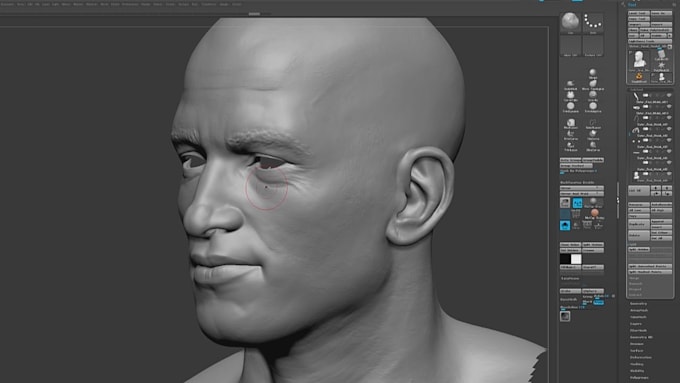Select the PolyMesh3D star tool icon

(661, 66)
